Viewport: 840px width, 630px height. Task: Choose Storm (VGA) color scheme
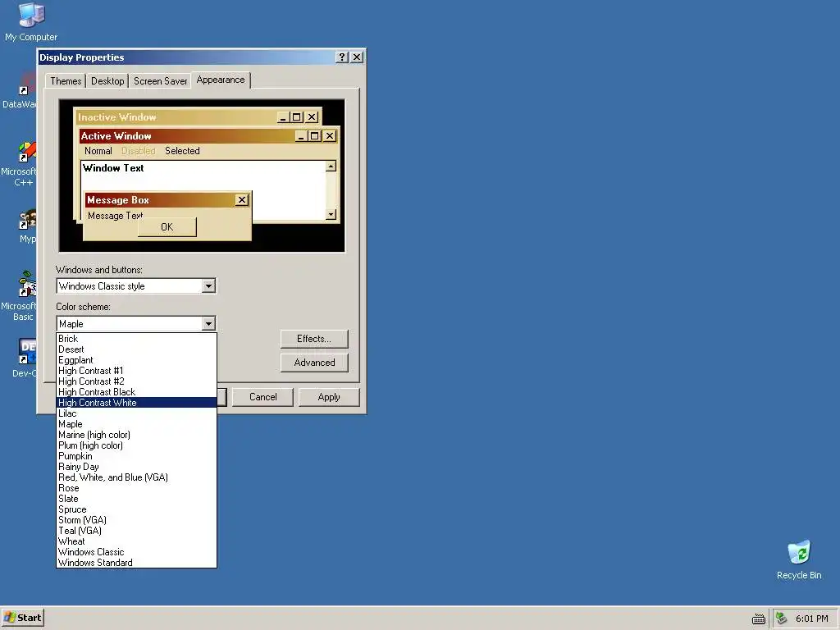point(137,520)
